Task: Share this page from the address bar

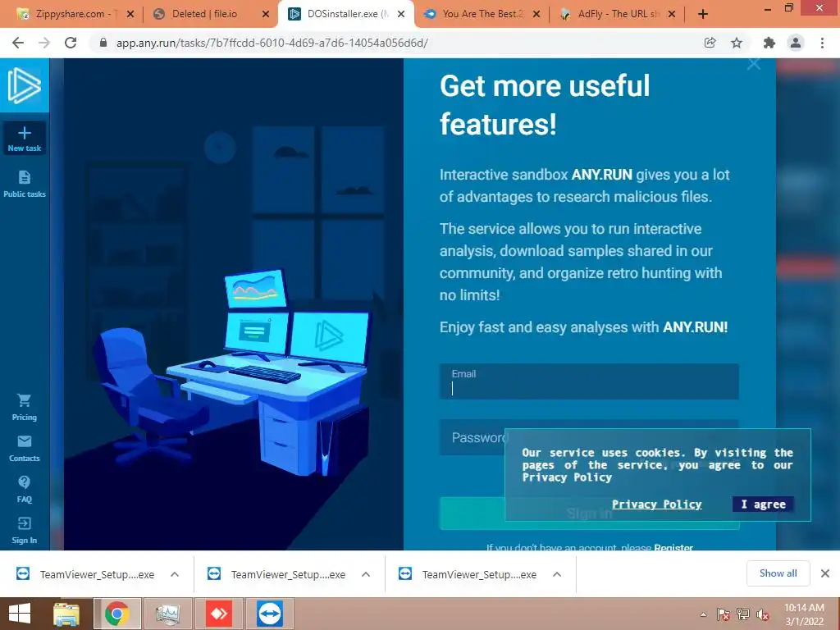Action: 710,43
